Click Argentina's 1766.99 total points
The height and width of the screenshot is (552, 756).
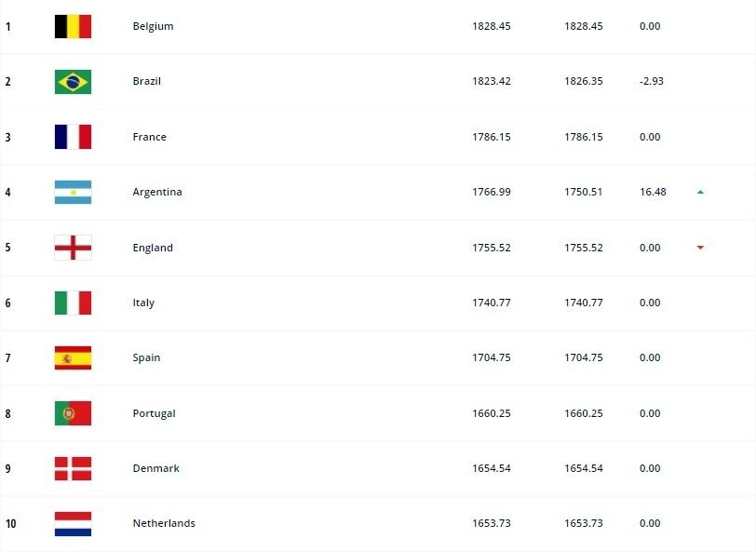[492, 192]
